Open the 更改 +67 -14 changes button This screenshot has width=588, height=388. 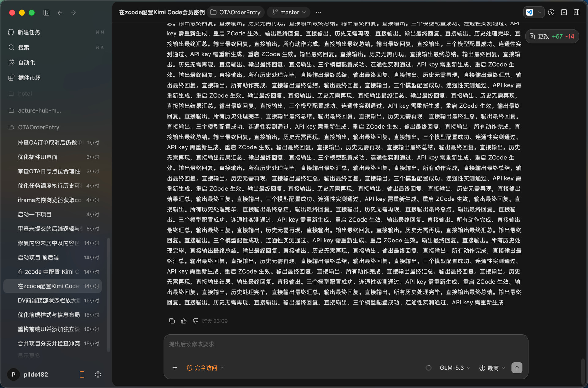[552, 36]
